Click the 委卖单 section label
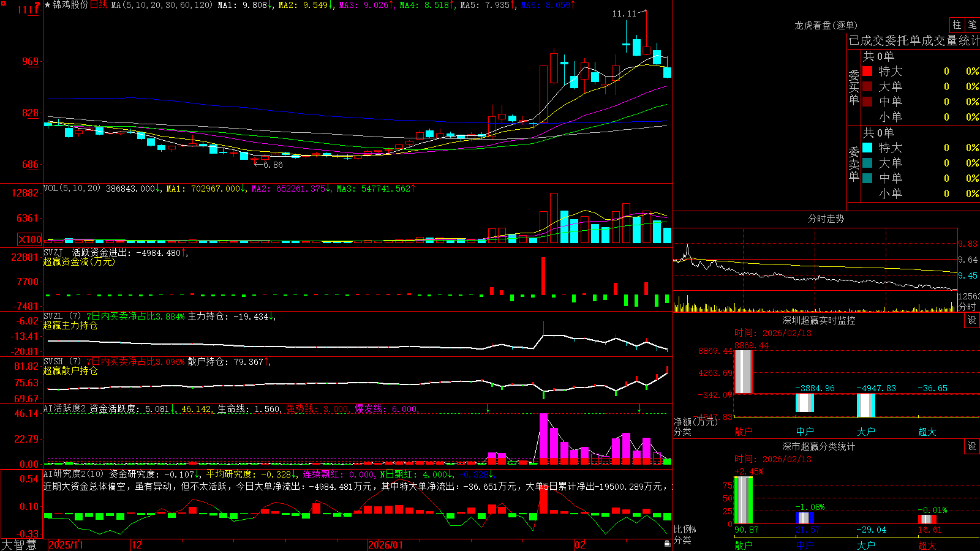Screen dimensions: 980x551 (x=854, y=163)
